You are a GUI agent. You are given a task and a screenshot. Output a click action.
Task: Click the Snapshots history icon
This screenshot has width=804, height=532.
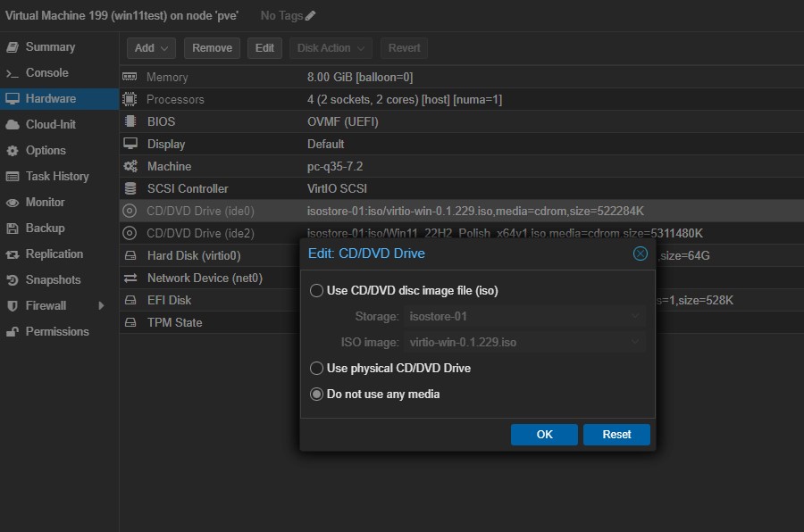(13, 280)
